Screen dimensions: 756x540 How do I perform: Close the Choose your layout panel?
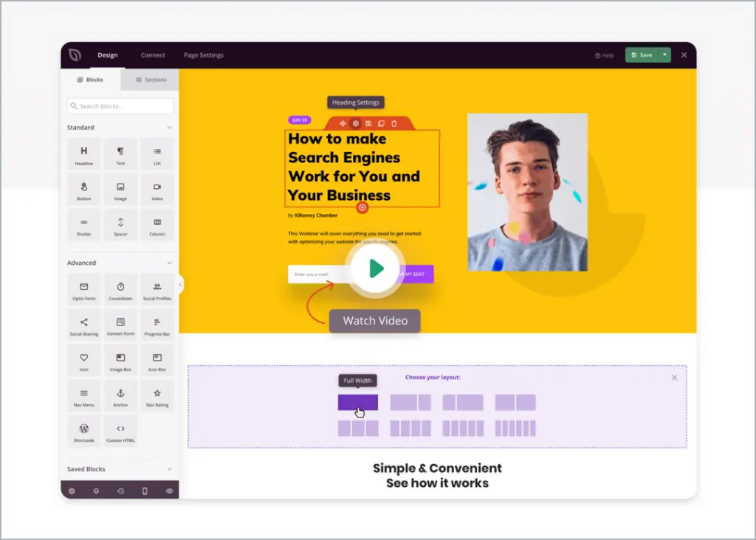[674, 378]
